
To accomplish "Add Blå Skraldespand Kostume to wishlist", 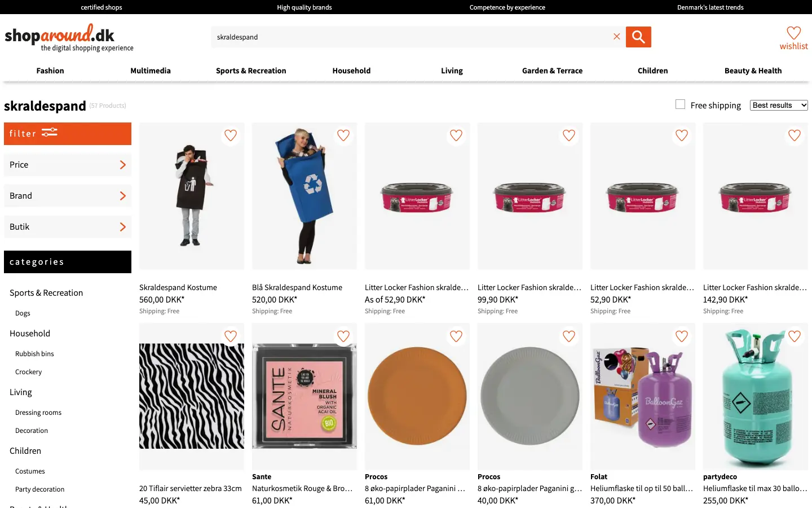I will (343, 135).
